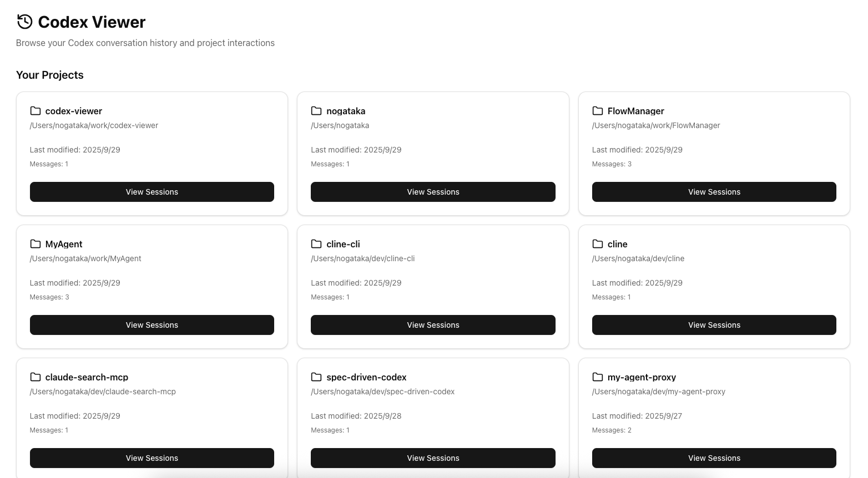
Task: Click the FlowManager project folder icon
Action: pyautogui.click(x=598, y=111)
